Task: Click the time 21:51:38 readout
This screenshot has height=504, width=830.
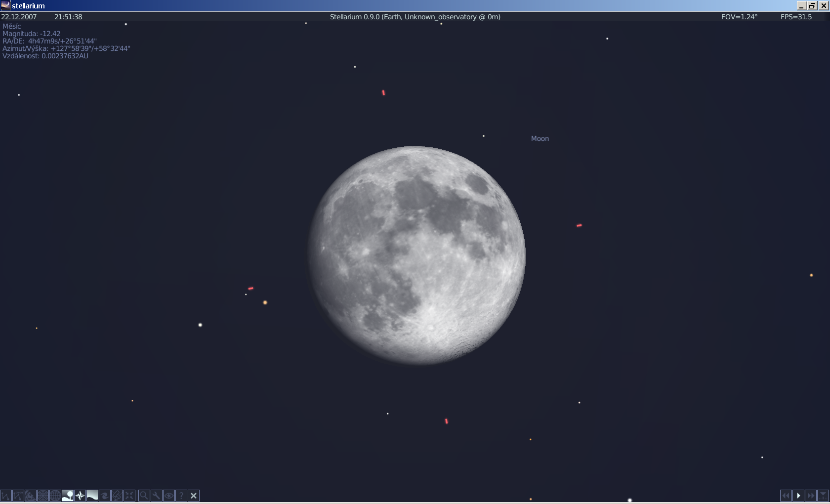Action: pos(68,17)
